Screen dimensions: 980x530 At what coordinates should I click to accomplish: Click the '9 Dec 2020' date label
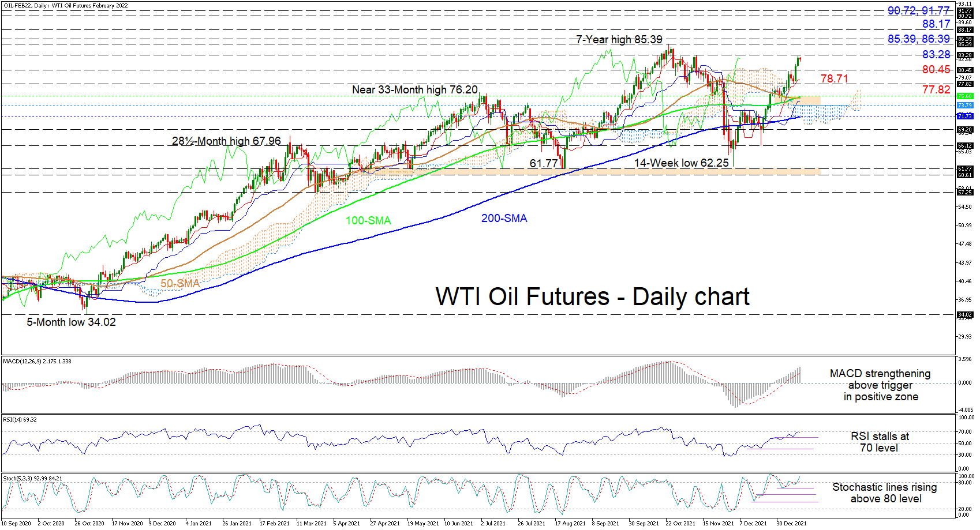tap(162, 524)
